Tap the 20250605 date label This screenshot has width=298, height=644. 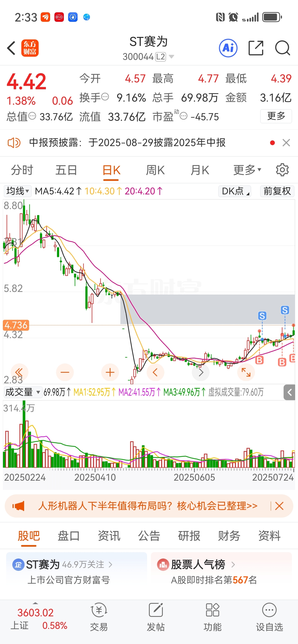pos(194,478)
